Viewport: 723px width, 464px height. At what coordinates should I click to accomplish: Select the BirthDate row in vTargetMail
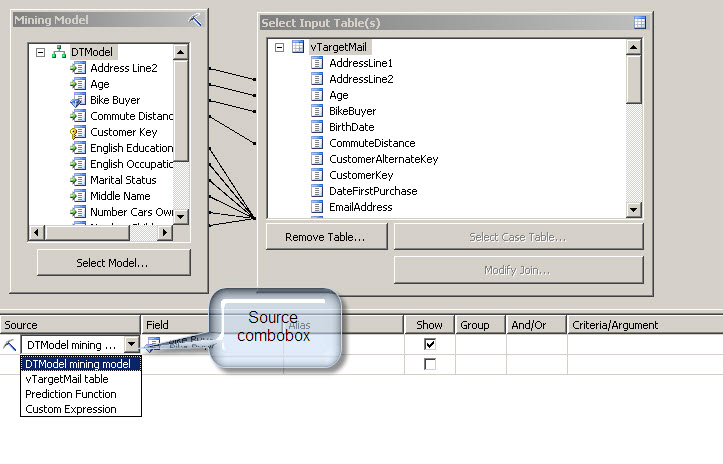coord(351,127)
